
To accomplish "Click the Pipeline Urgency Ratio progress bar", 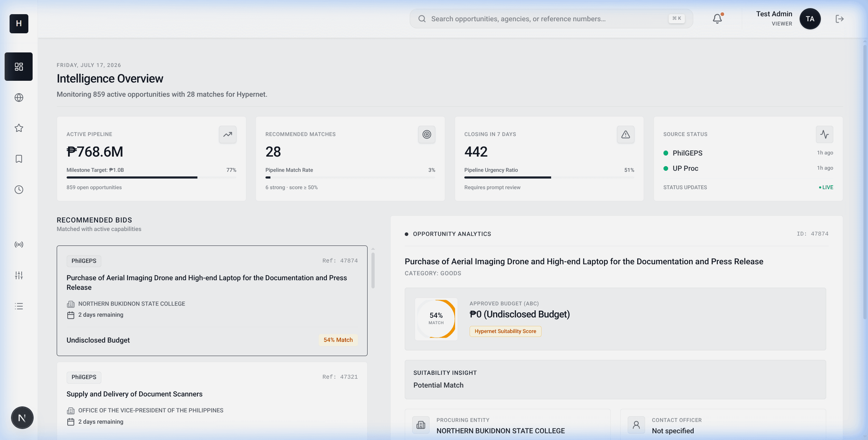I will pyautogui.click(x=549, y=177).
